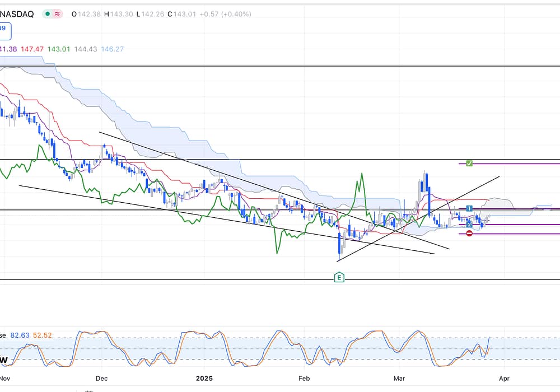
Task: Select the blue label numbered 1
Action: click(469, 208)
